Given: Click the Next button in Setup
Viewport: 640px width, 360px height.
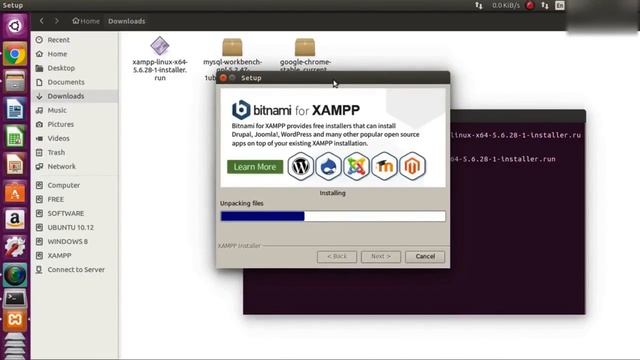Looking at the screenshot, I should coord(380,256).
